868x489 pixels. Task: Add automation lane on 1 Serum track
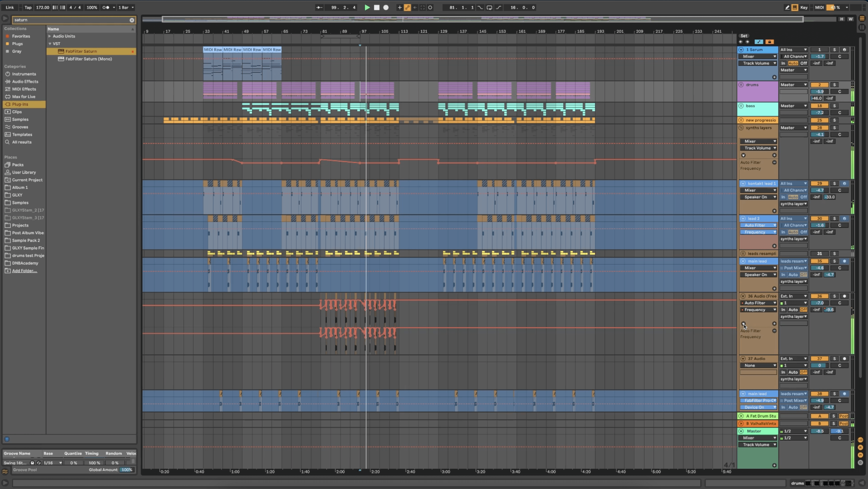click(x=774, y=77)
